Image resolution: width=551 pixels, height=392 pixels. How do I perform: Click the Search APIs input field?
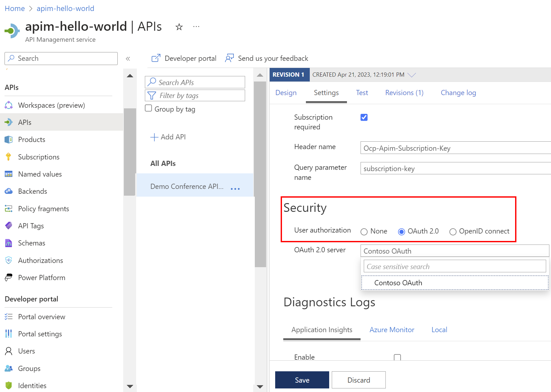195,82
